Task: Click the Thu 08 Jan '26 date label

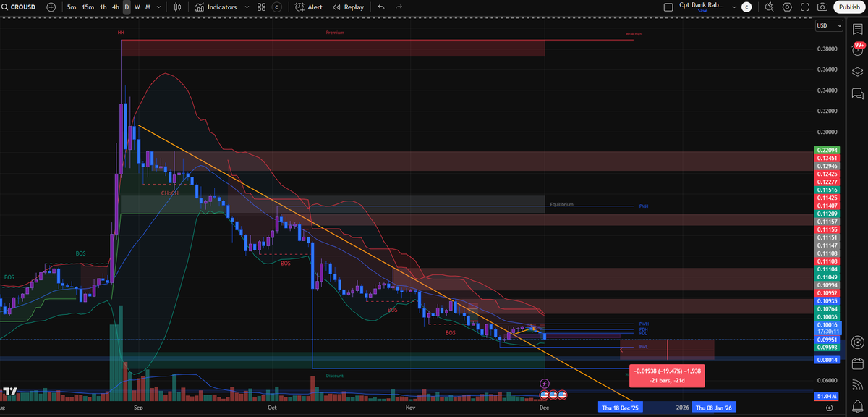Action: (715, 408)
